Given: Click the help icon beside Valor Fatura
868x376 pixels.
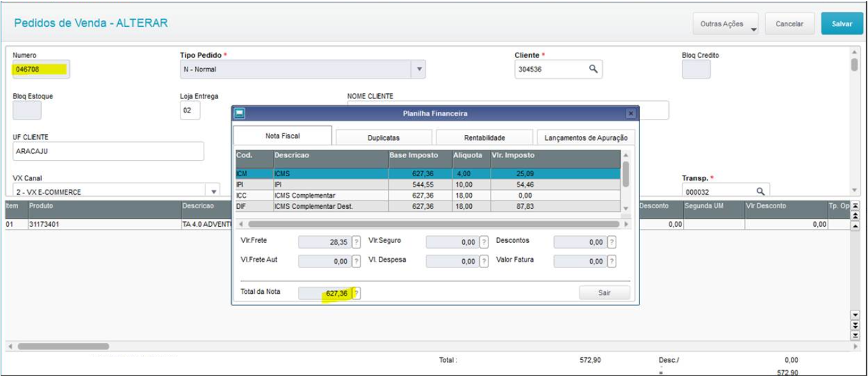Looking at the screenshot, I should coord(612,261).
